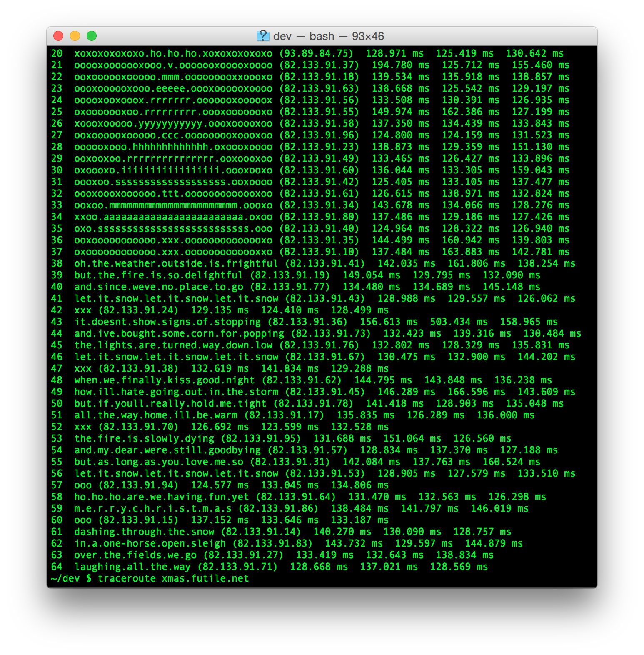The height and width of the screenshot is (655, 644).
Task: Click the red close window button
Action: click(x=58, y=36)
